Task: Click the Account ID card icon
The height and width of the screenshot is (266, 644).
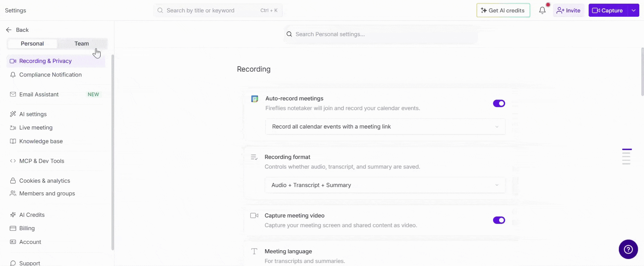Action: click(13, 242)
